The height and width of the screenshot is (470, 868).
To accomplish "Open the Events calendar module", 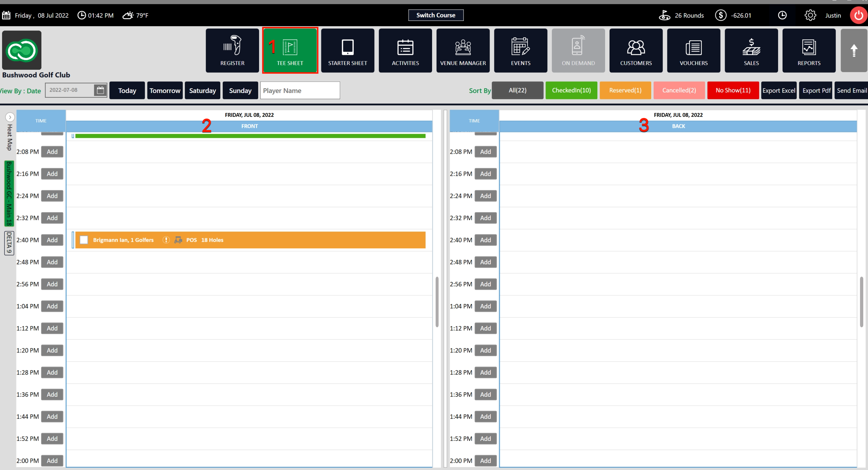I will click(520, 51).
